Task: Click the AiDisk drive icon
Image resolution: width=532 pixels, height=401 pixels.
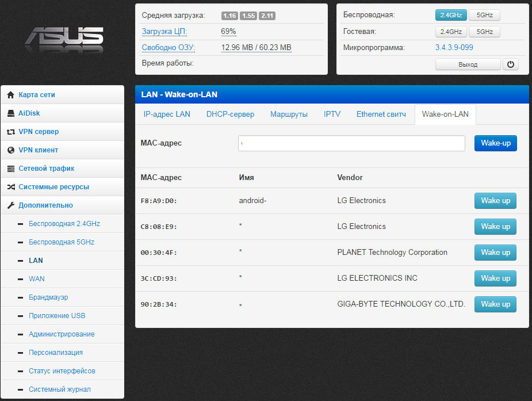Action: (x=10, y=113)
